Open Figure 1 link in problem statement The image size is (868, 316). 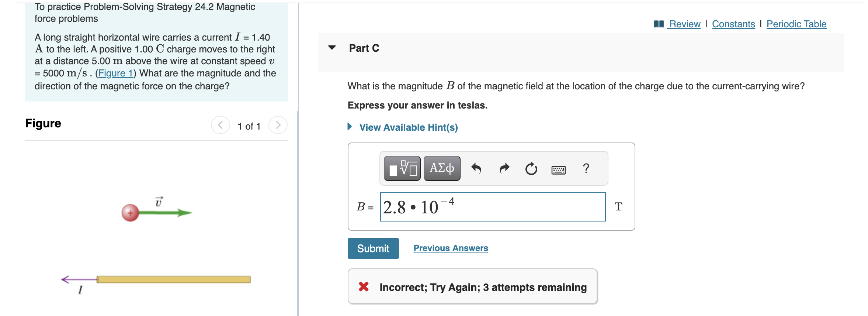pyautogui.click(x=115, y=73)
